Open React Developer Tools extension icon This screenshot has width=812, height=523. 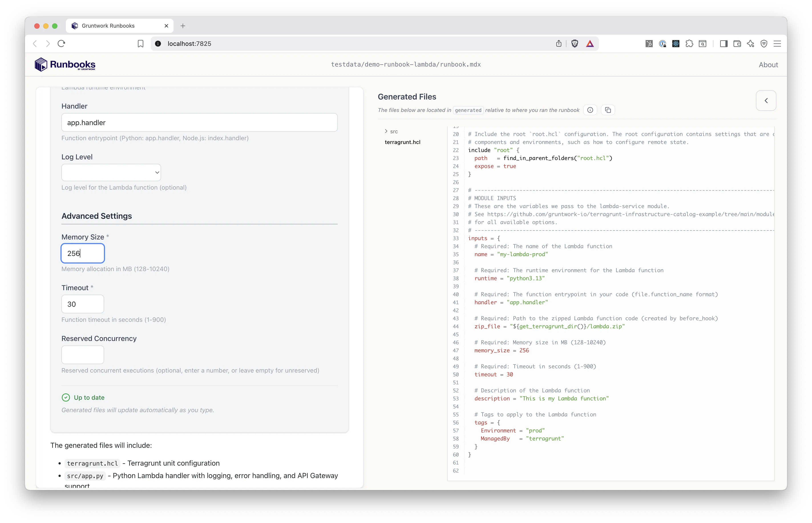[x=676, y=43]
